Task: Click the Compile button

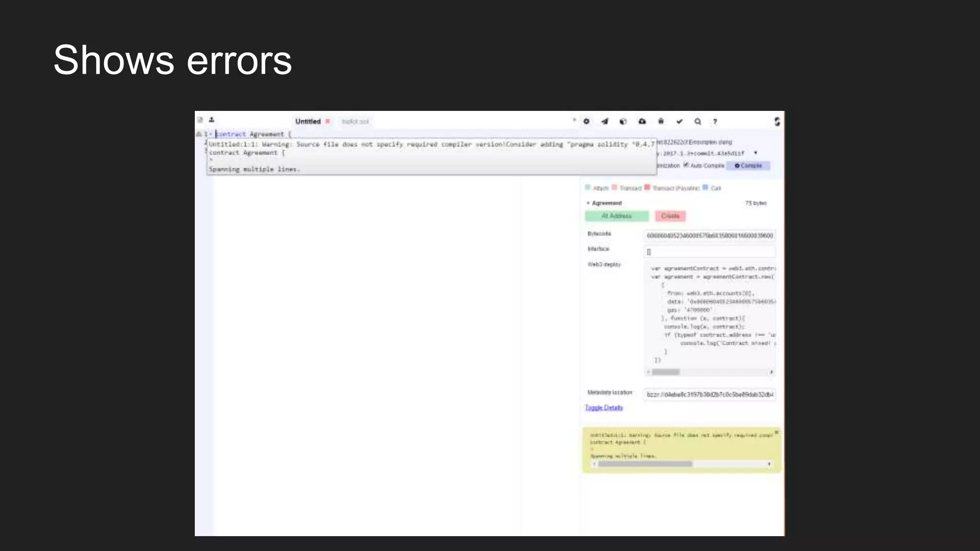Action: (748, 165)
